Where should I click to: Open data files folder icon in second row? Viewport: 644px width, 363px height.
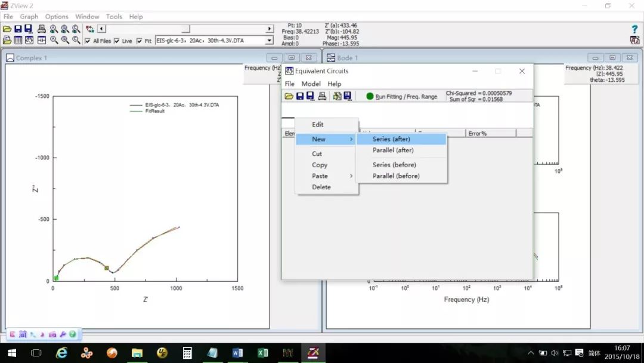pyautogui.click(x=7, y=40)
